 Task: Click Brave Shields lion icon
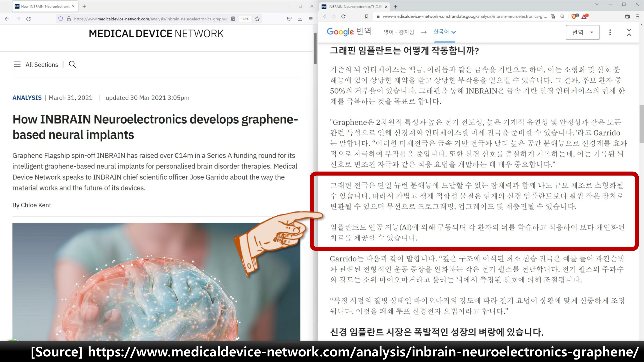click(574, 16)
